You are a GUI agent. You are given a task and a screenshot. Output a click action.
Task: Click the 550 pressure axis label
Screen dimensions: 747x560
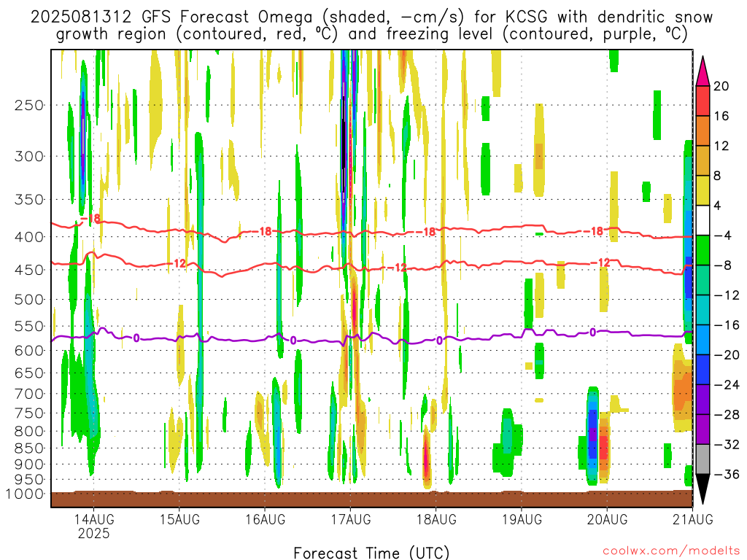coord(29,326)
